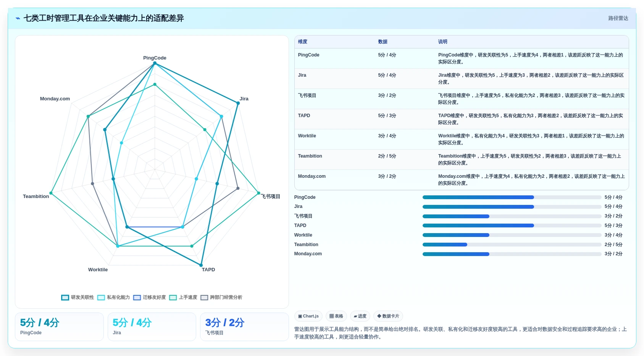Click the TAPD axis label on the radar
The width and height of the screenshot is (644, 356).
click(208, 270)
